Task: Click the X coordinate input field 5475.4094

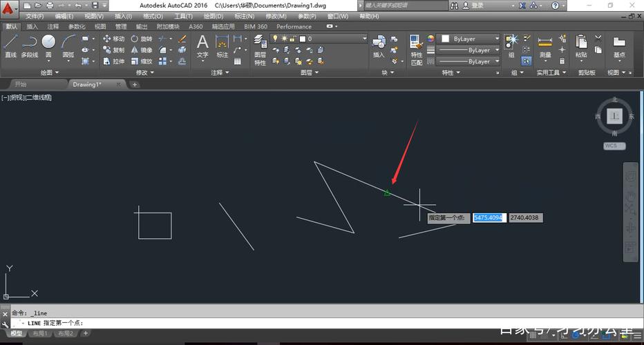Action: (x=489, y=217)
